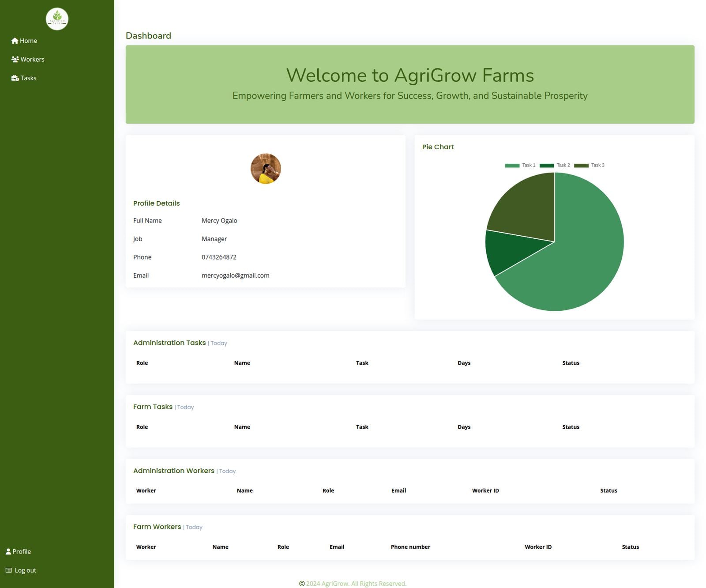
Task: Toggle Task 1 legend color box
Action: point(512,166)
